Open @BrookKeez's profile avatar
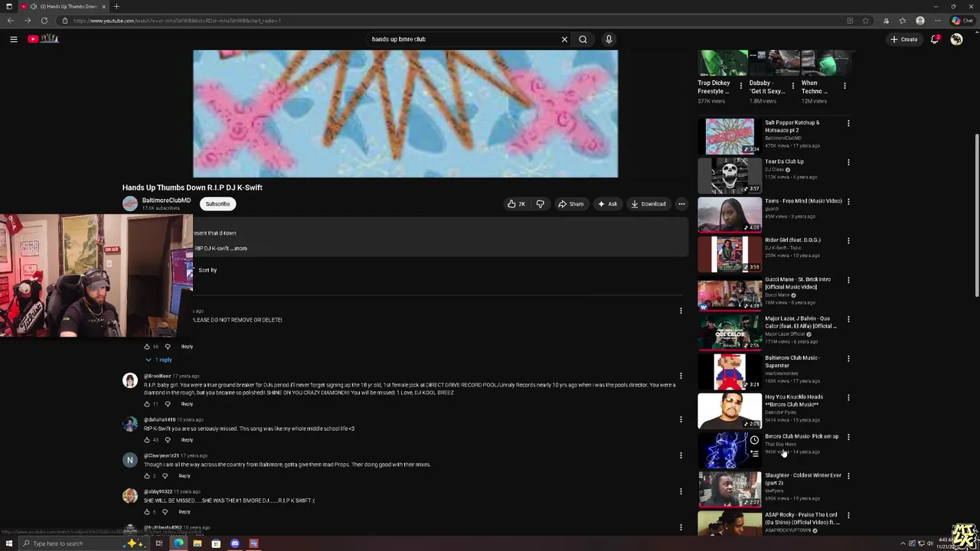Viewport: 980px width, 551px height. (130, 380)
